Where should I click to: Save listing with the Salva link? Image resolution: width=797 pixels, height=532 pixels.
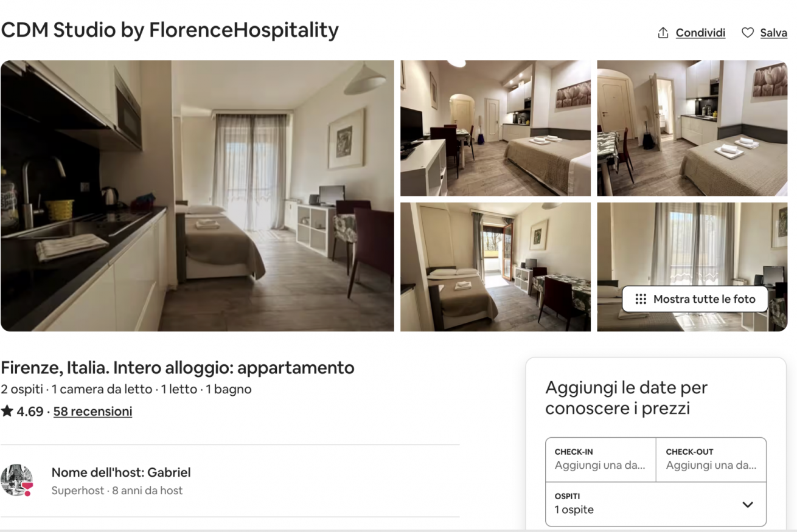(773, 33)
